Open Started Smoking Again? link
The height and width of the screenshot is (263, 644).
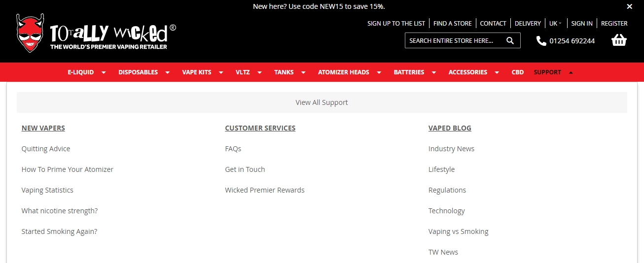point(59,231)
